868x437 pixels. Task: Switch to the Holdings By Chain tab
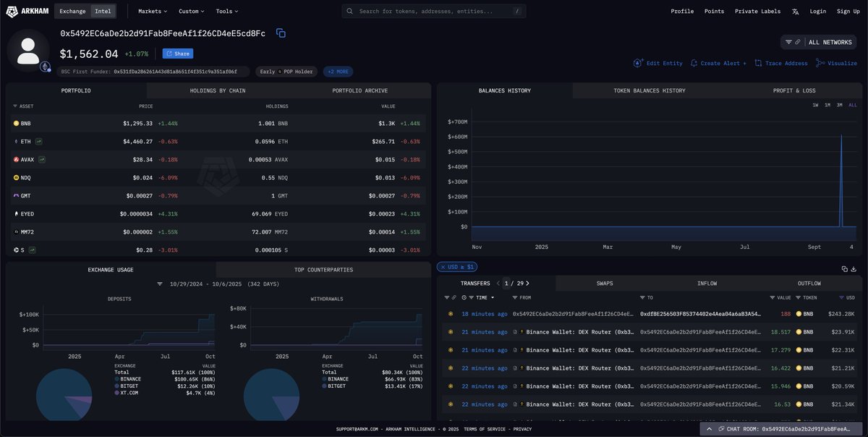coord(218,90)
